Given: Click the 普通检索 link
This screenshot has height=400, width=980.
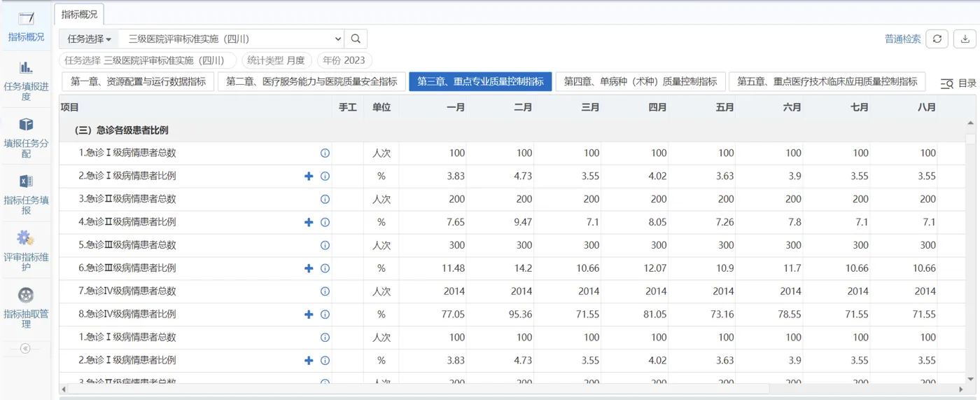Looking at the screenshot, I should click(902, 39).
